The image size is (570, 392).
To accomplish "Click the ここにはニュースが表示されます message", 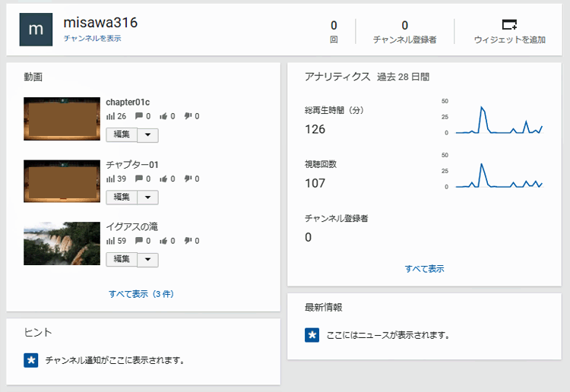I will tap(388, 335).
